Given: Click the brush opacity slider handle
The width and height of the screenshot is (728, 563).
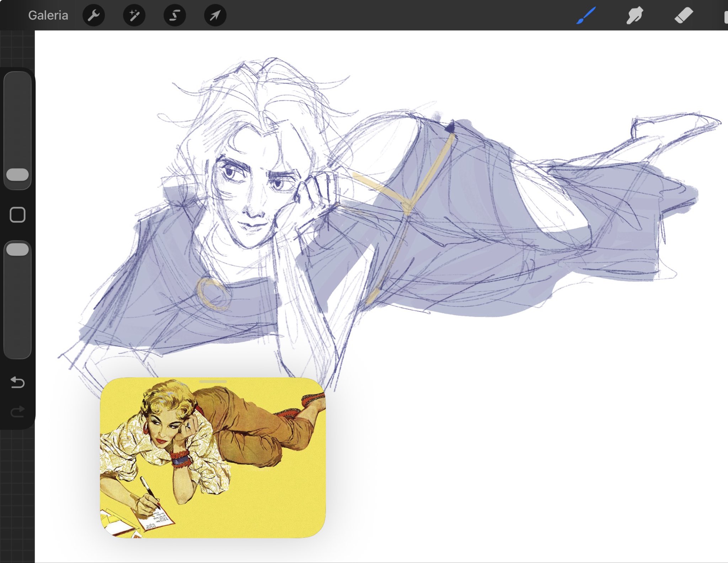Looking at the screenshot, I should [17, 249].
